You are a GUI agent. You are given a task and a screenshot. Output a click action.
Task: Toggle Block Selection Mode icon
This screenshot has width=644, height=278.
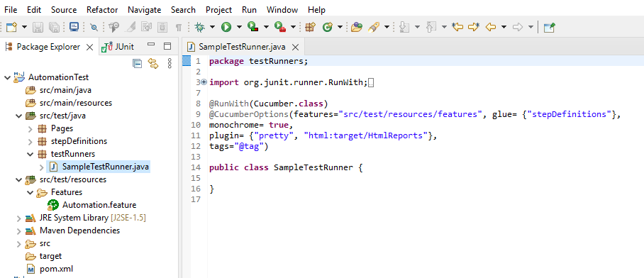pos(162,27)
